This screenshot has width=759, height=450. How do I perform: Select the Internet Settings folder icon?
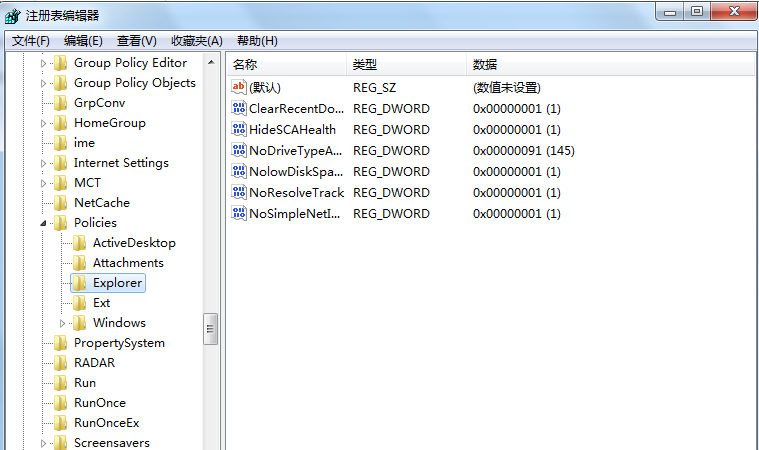click(x=61, y=163)
